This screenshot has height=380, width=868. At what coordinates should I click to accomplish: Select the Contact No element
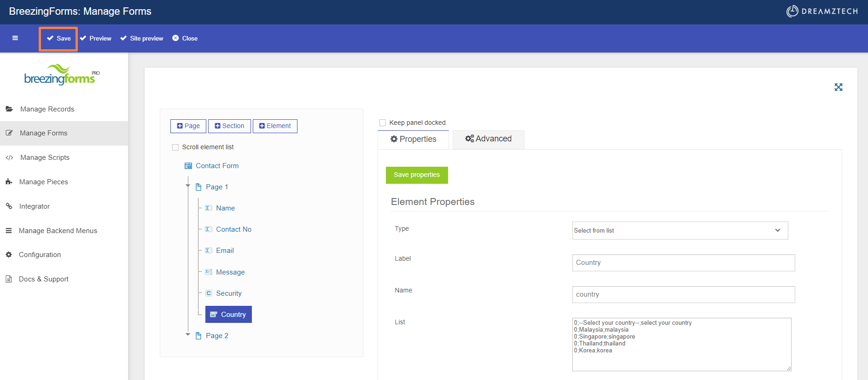tap(234, 229)
